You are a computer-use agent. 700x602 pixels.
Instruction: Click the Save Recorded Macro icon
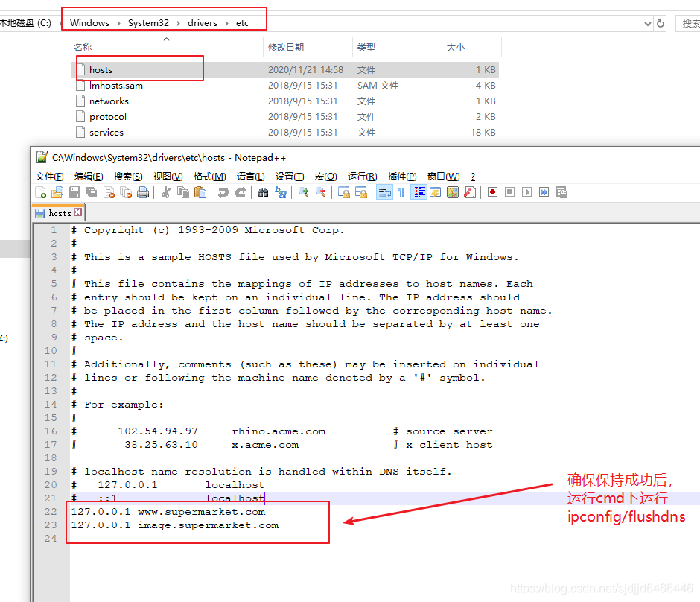561,192
